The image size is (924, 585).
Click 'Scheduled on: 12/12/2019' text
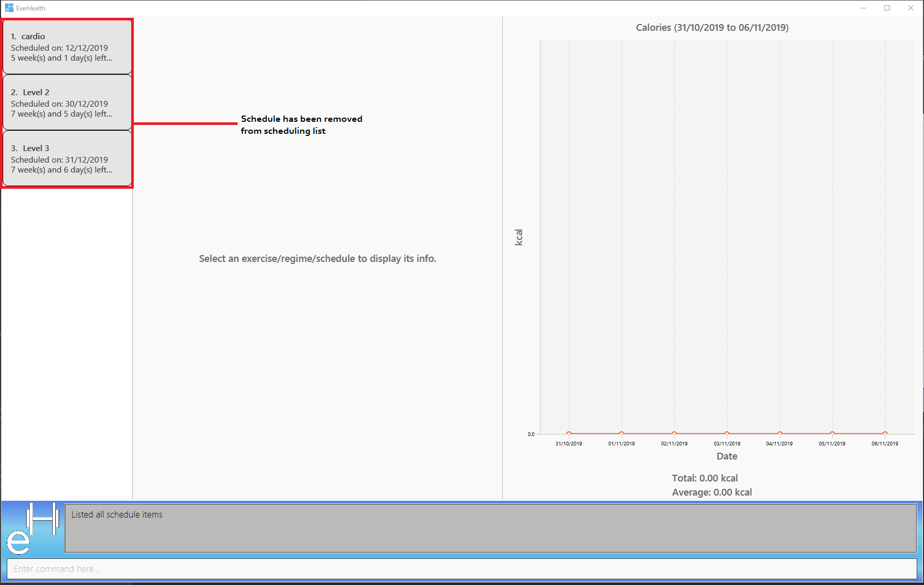pyautogui.click(x=60, y=48)
